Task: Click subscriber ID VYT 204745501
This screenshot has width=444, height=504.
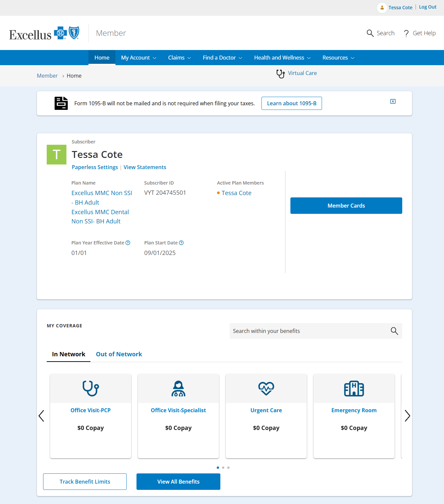Action: point(165,192)
